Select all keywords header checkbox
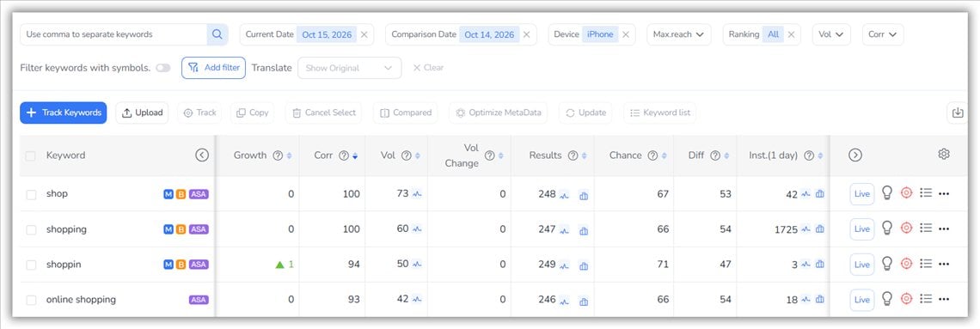Screen dimensions: 980x329 coord(31,156)
